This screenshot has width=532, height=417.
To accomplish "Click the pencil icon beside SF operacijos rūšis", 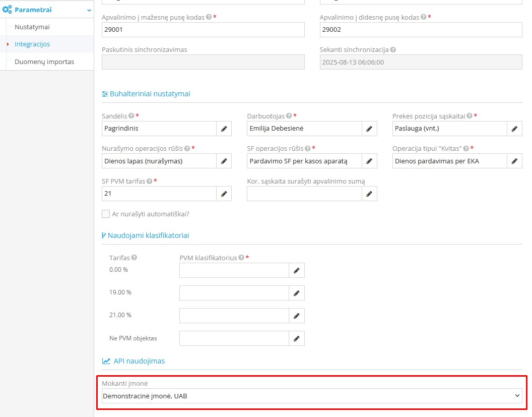I will 369,161.
